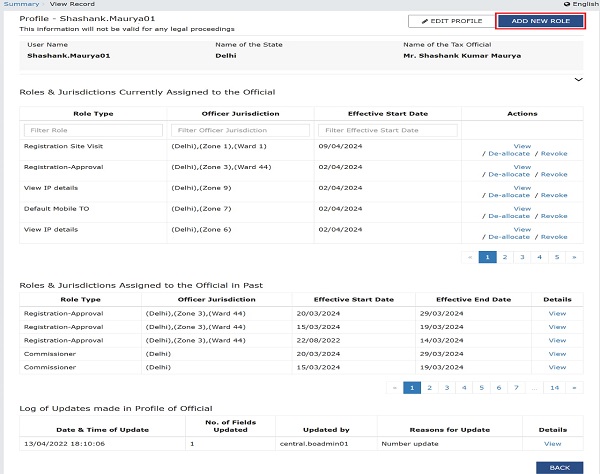Go to previous page of past roles
Viewport: 600px width, 474px height.
click(x=395, y=388)
